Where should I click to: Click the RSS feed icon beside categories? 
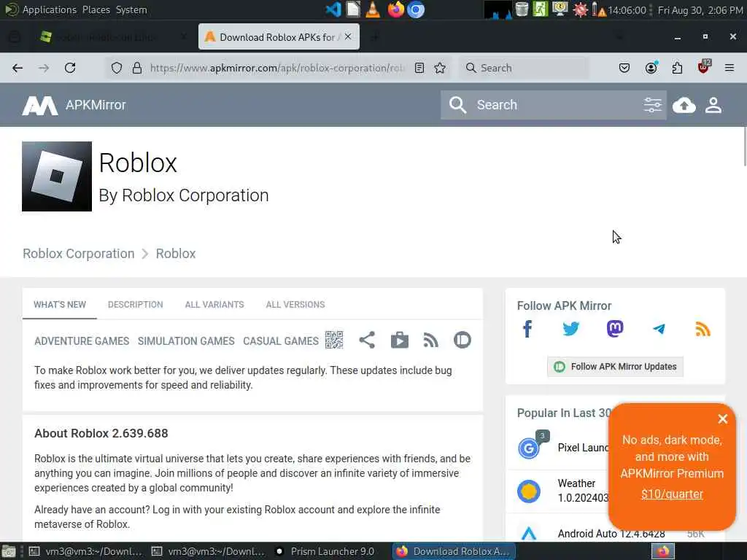[430, 340]
